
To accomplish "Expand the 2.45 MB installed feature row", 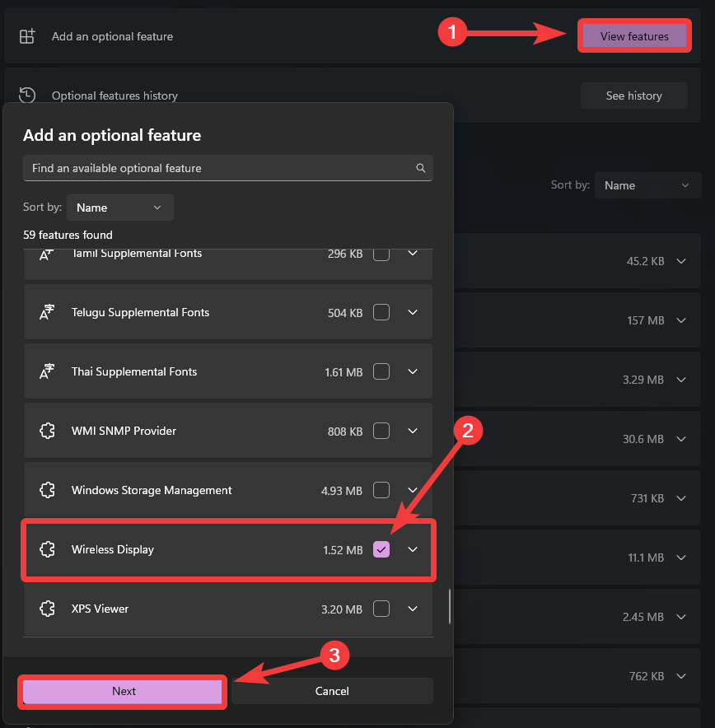I will (681, 617).
